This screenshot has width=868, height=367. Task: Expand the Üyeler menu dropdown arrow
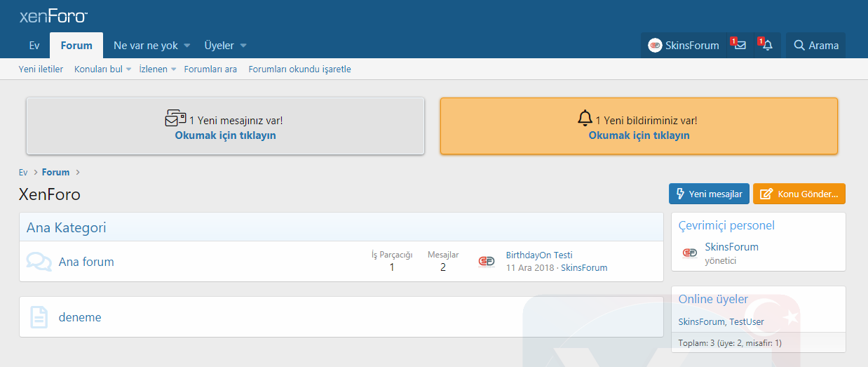click(243, 46)
